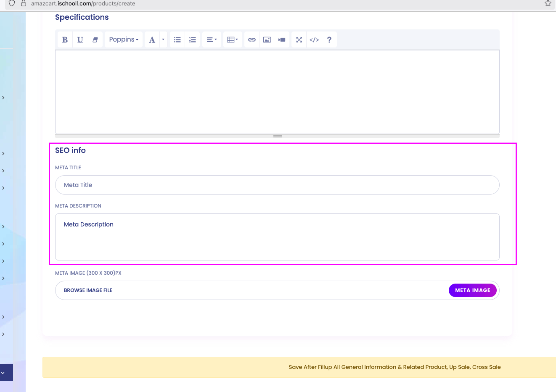This screenshot has height=392, width=556.
Task: Insert a picture via image icon
Action: click(267, 39)
